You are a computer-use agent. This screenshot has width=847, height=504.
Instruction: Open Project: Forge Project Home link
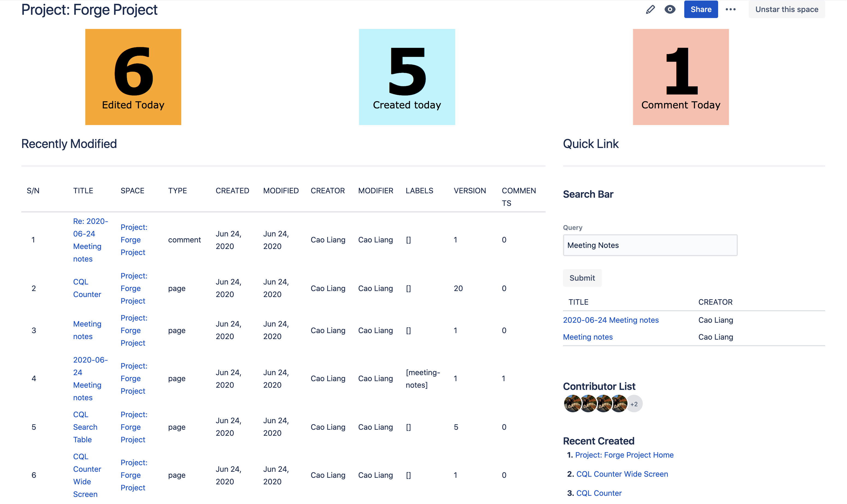tap(624, 455)
